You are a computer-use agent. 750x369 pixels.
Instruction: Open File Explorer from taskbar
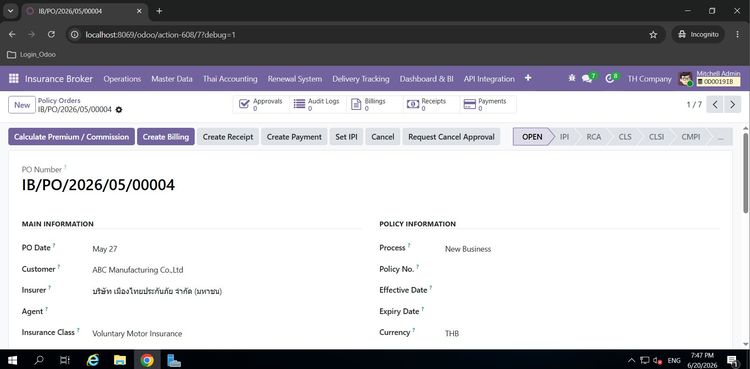(120, 360)
